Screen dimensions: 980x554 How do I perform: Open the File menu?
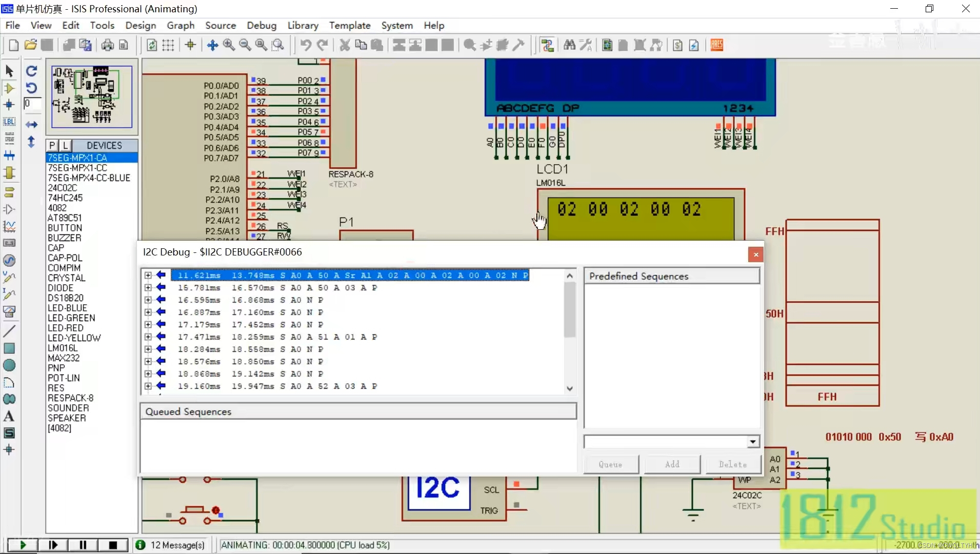13,25
